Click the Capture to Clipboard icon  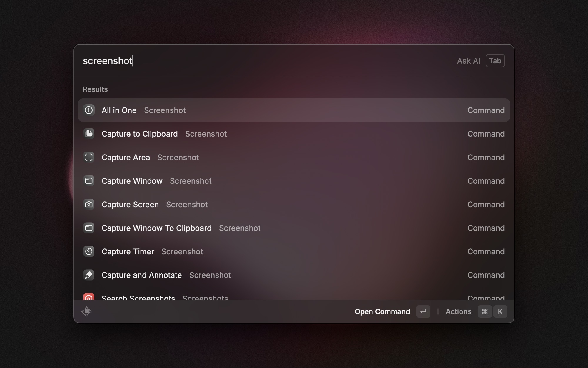pyautogui.click(x=89, y=134)
